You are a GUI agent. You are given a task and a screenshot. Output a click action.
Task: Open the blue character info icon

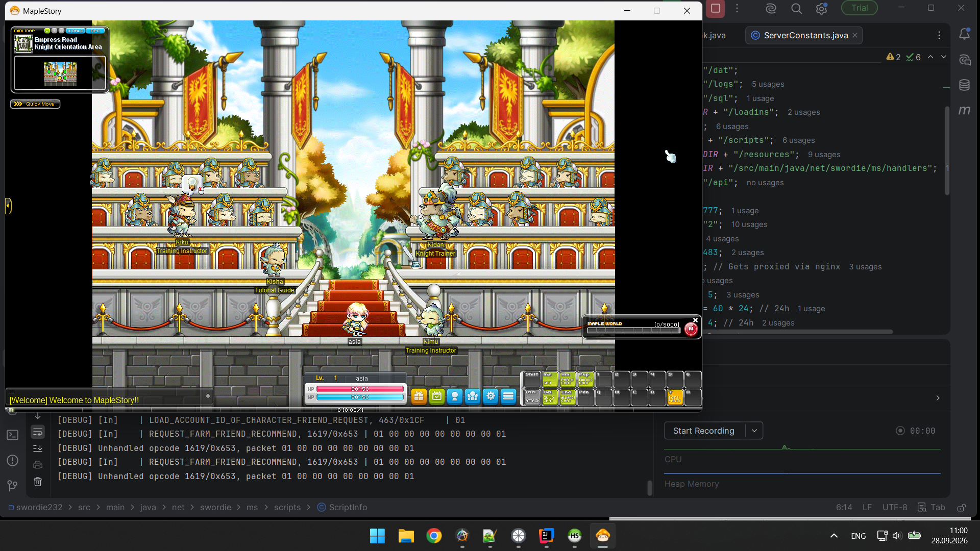click(x=455, y=396)
